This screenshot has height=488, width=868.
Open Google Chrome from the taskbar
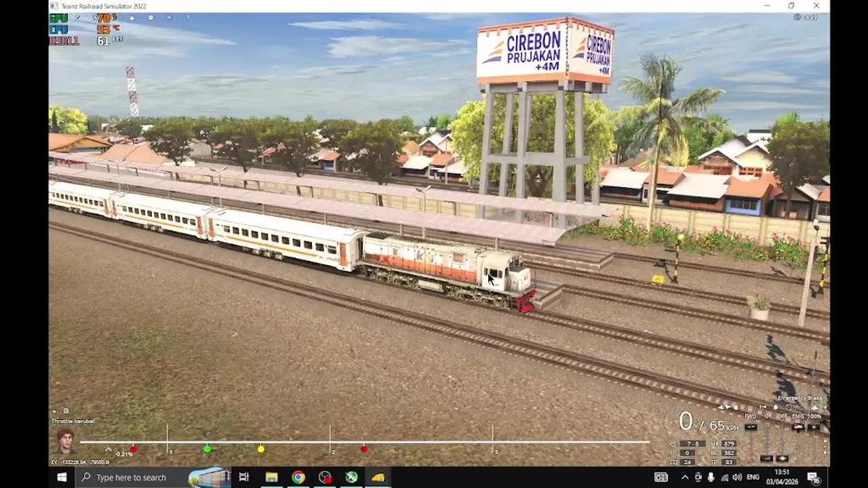pyautogui.click(x=298, y=477)
